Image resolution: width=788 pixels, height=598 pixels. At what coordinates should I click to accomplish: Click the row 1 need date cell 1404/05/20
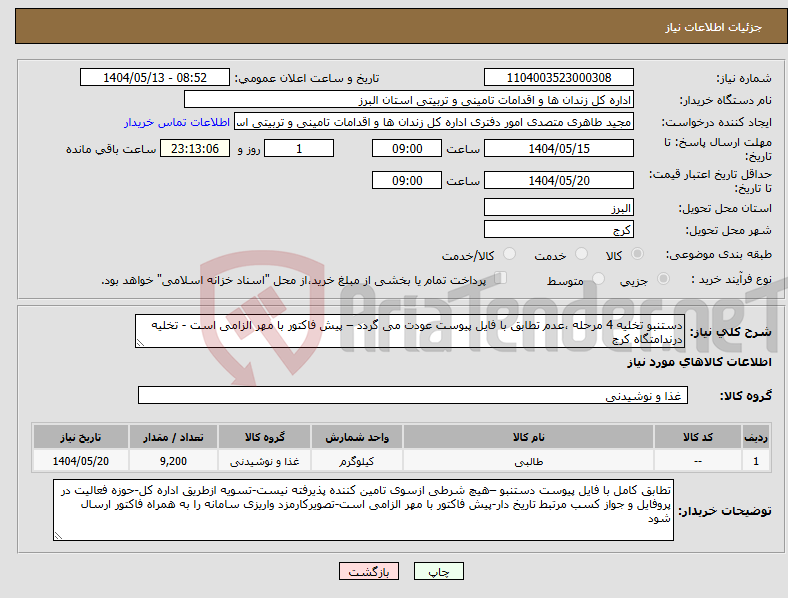[81, 461]
